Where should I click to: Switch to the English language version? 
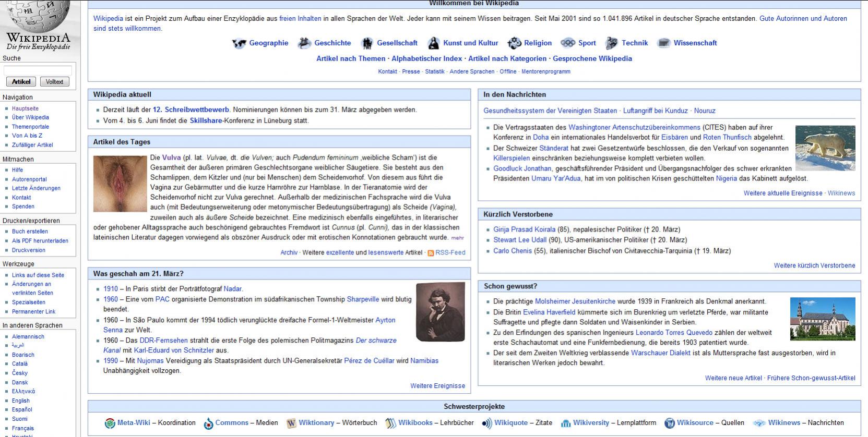coord(21,401)
